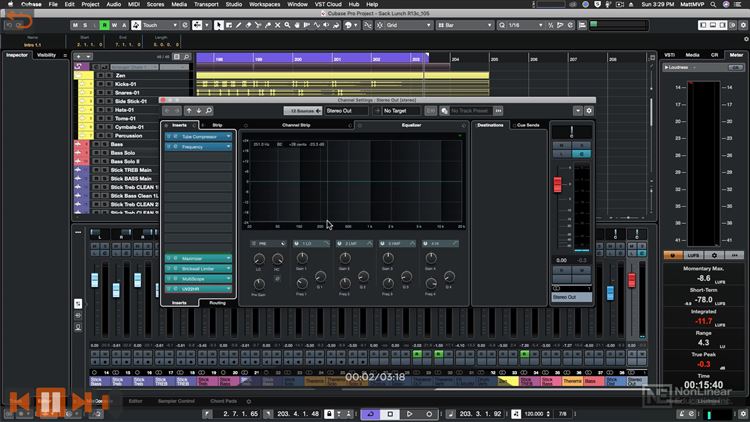Select the Range Selection tool
Screen dimensions: 750x422
click(229, 25)
